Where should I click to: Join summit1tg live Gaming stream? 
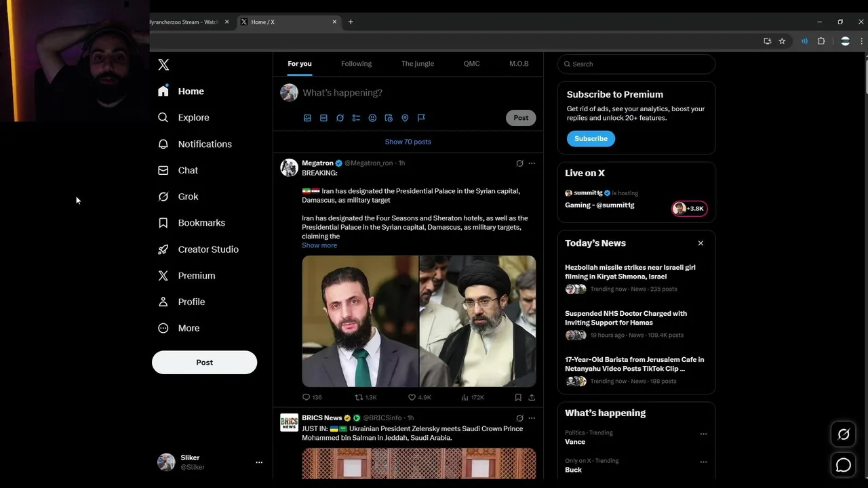[x=636, y=201]
